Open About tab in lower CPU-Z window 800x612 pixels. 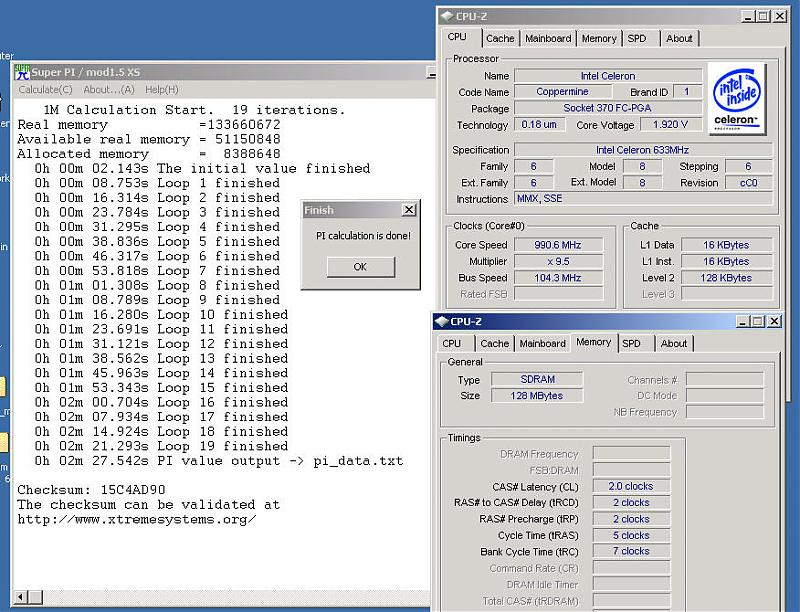coord(674,343)
